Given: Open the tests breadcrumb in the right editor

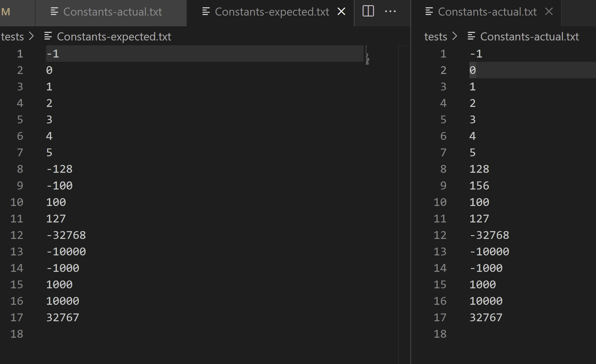Looking at the screenshot, I should (436, 37).
